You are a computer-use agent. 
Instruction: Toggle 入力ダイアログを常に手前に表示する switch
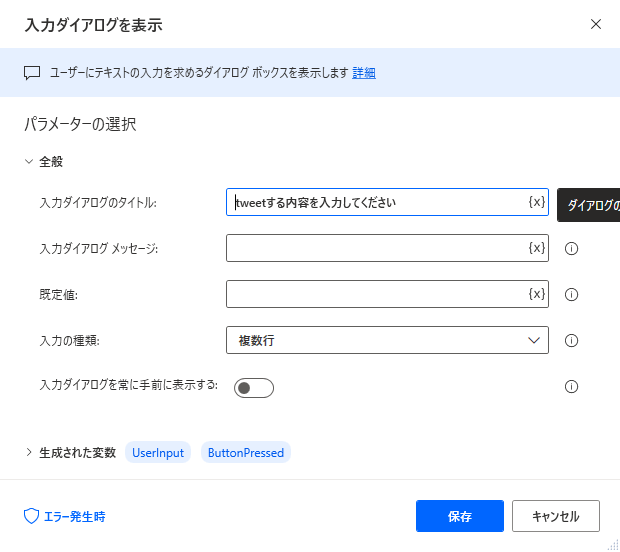(x=253, y=388)
